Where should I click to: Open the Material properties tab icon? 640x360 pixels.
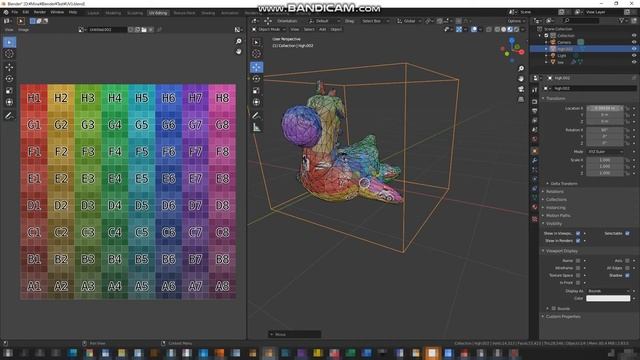[535, 207]
